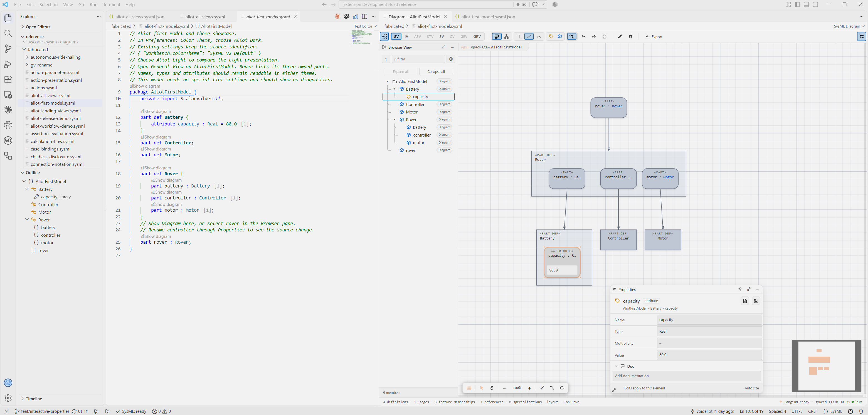Open the Selection menu
Viewport: 868px width, 415px height.
click(x=48, y=4)
